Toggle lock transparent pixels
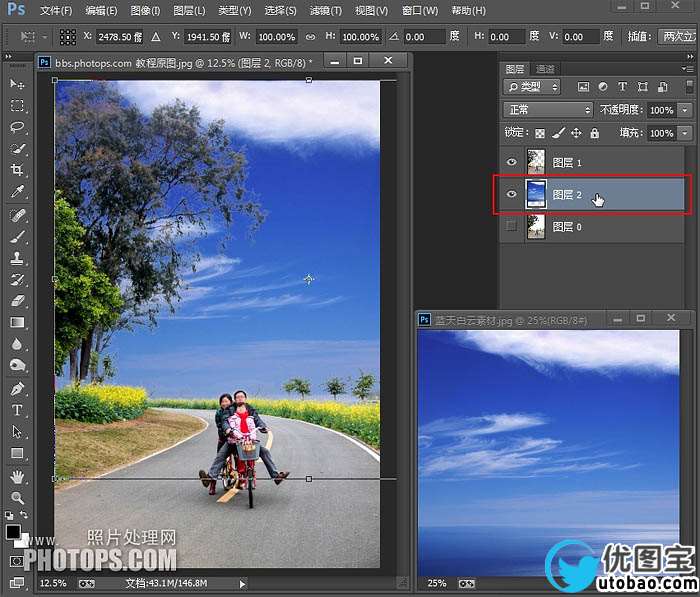This screenshot has height=597, width=700. 540,133
